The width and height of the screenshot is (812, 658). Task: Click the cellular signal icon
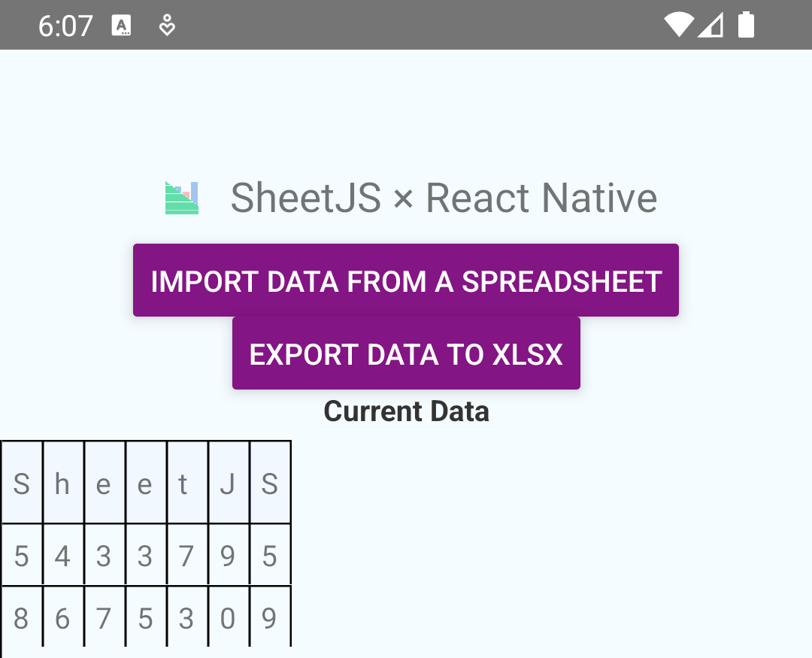[710, 25]
